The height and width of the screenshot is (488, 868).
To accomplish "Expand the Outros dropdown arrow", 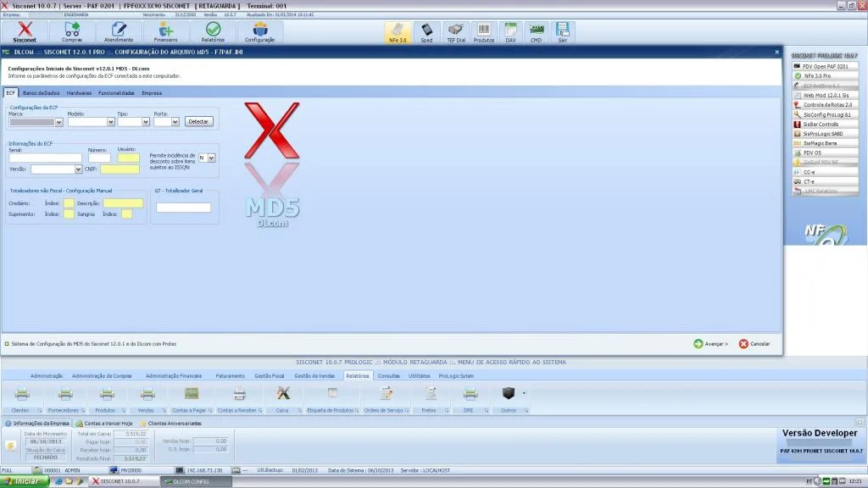I will (524, 393).
